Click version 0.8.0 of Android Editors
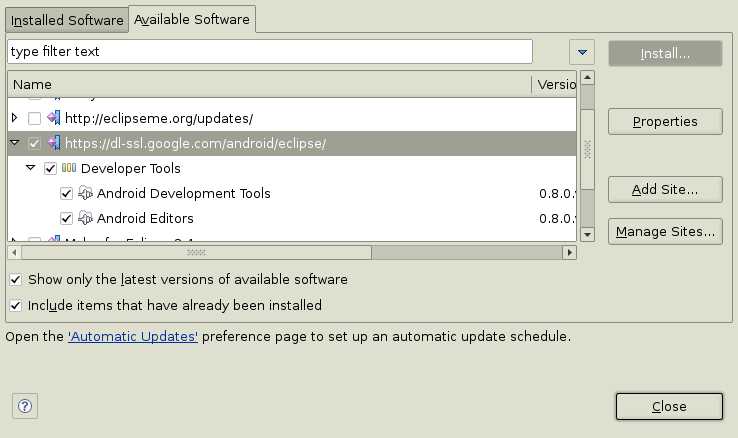The image size is (738, 438). [557, 219]
